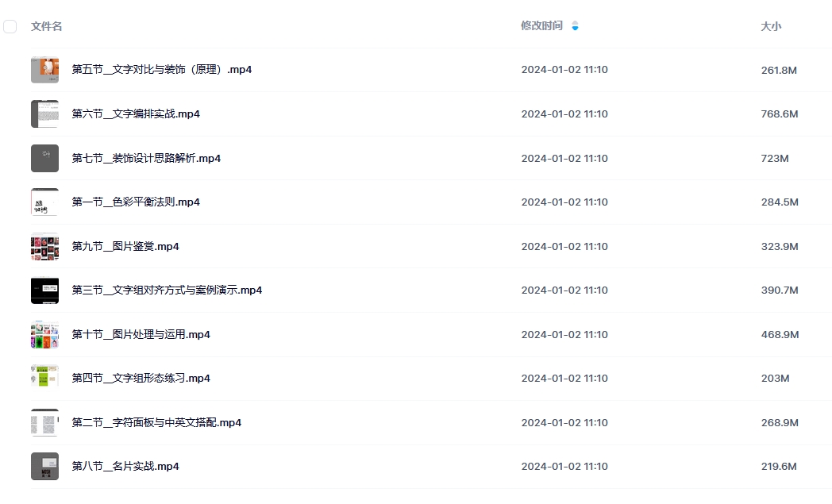This screenshot has width=832, height=504.
Task: Click the thumbnail for 第一节 色彩平衡法则
Action: pyautogui.click(x=45, y=202)
